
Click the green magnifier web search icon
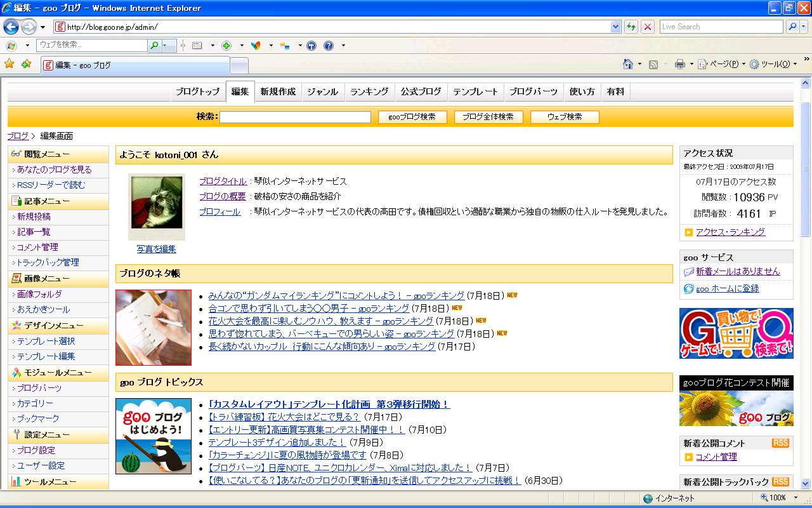pyautogui.click(x=154, y=46)
